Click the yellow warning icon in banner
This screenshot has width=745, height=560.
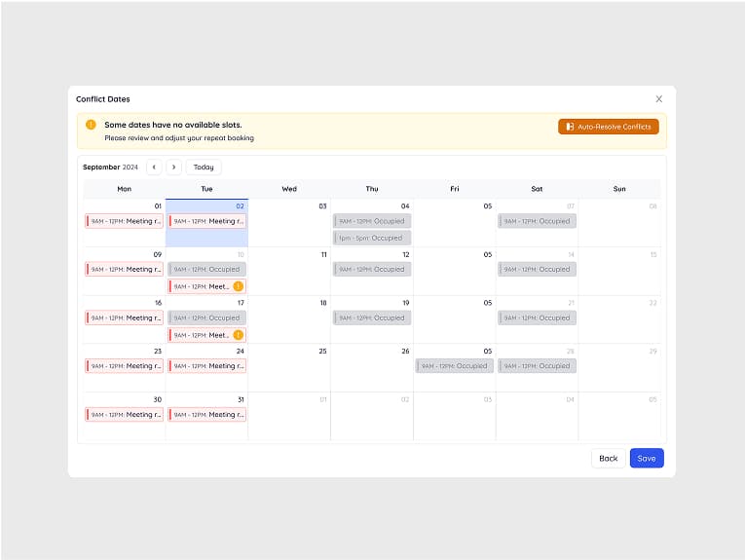[x=91, y=125]
